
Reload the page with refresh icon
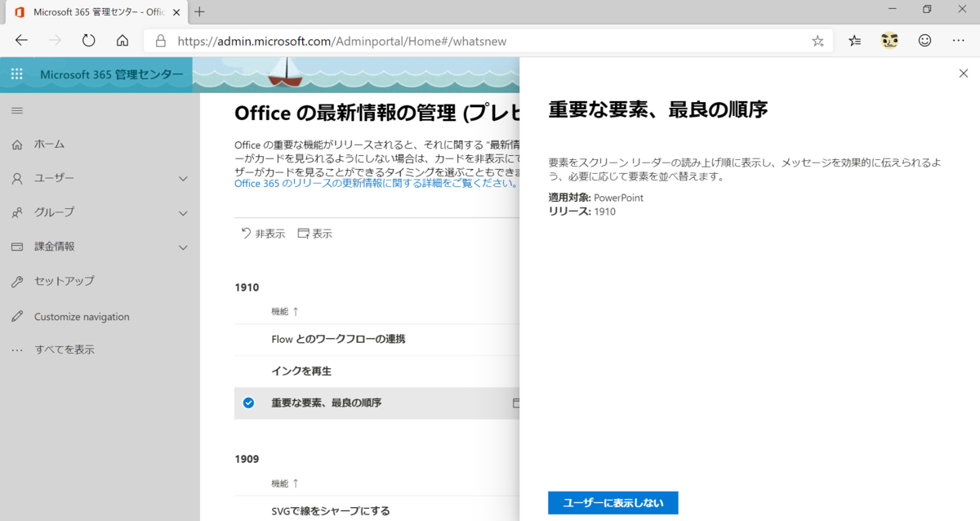(x=89, y=40)
